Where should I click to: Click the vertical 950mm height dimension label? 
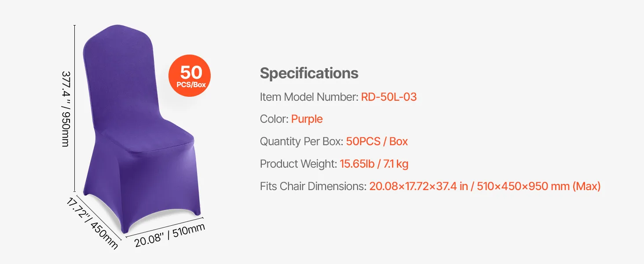(65, 109)
